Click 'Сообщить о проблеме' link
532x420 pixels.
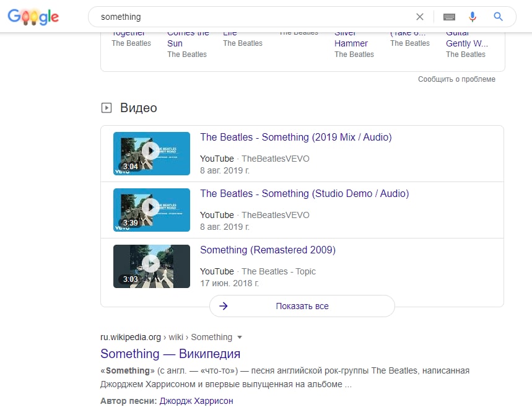click(456, 79)
